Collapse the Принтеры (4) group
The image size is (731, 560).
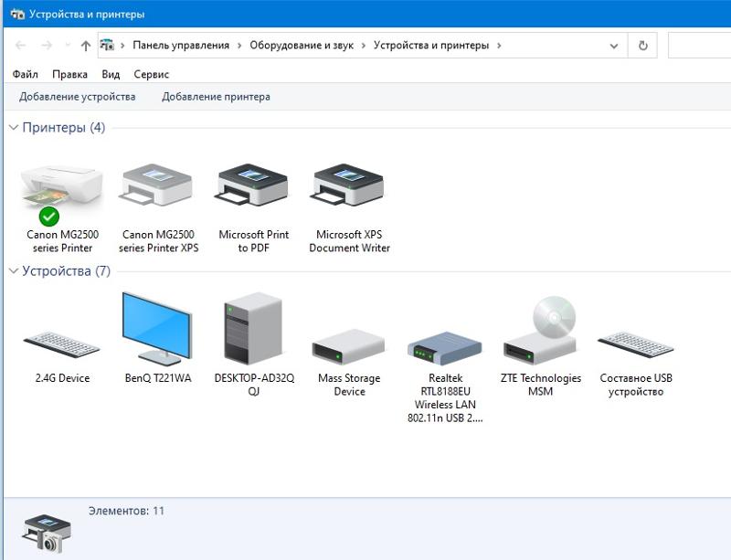click(x=14, y=127)
